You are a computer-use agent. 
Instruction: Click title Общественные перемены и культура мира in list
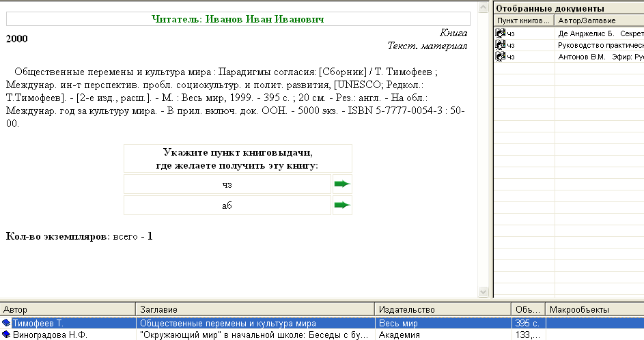[228, 323]
